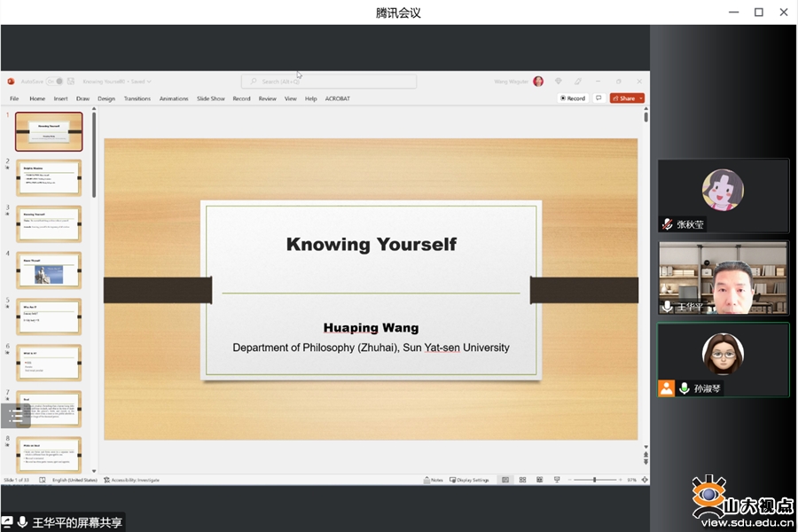The height and width of the screenshot is (532, 798).
Task: Select Normal view icon
Action: point(505,480)
